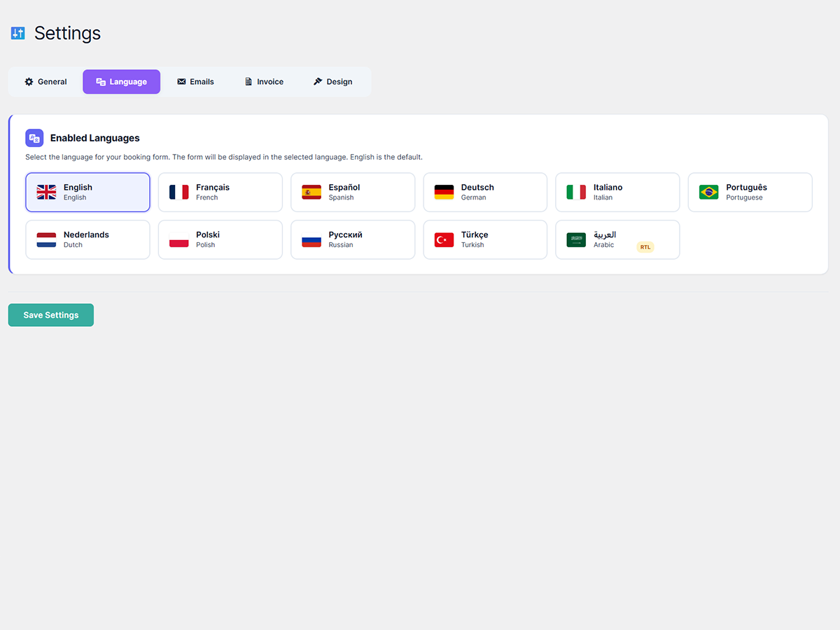This screenshot has width=840, height=630.
Task: Open the General settings tab
Action: (45, 82)
